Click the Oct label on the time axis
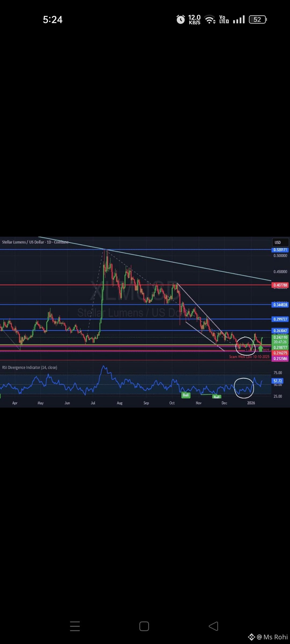The image size is (290, 644). pyautogui.click(x=172, y=403)
